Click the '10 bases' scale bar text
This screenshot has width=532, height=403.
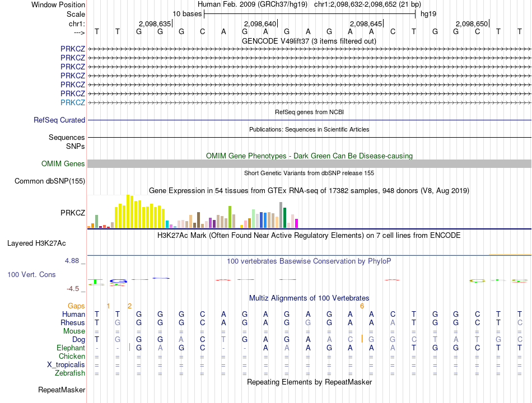coord(187,14)
